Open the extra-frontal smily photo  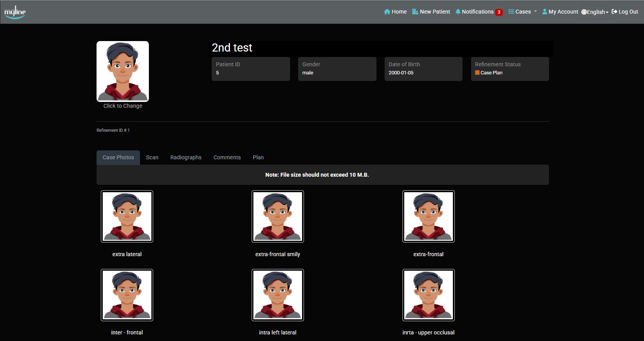[x=278, y=216]
